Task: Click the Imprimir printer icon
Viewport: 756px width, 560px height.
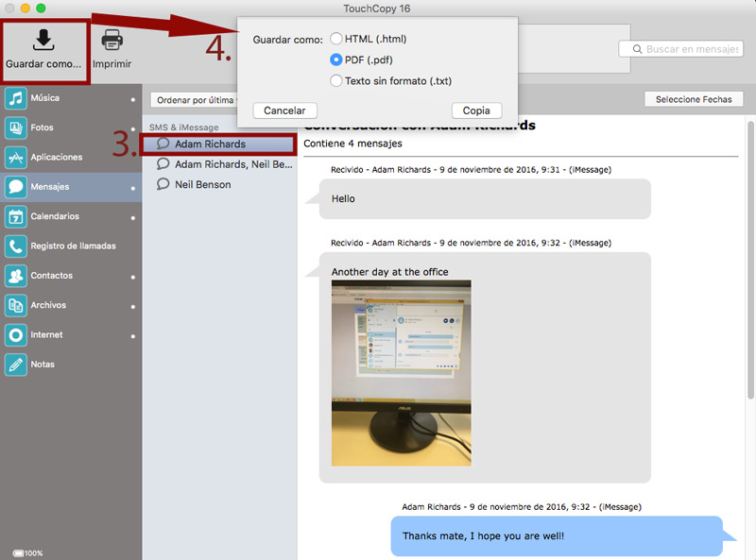Action: pos(112,40)
